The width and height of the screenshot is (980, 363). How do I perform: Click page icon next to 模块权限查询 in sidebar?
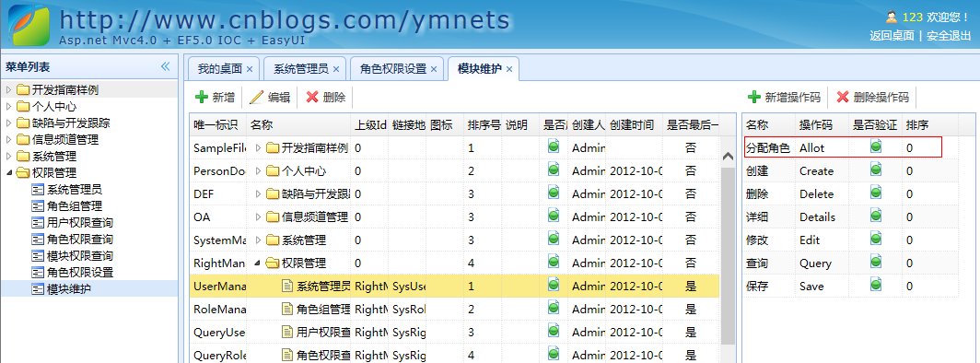click(38, 255)
